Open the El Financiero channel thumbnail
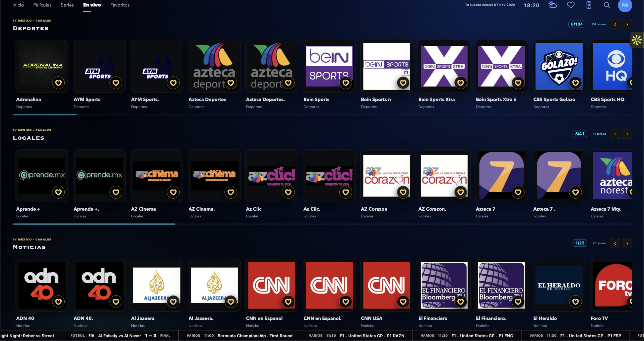Screen dimensions: 644x341 coord(444,285)
